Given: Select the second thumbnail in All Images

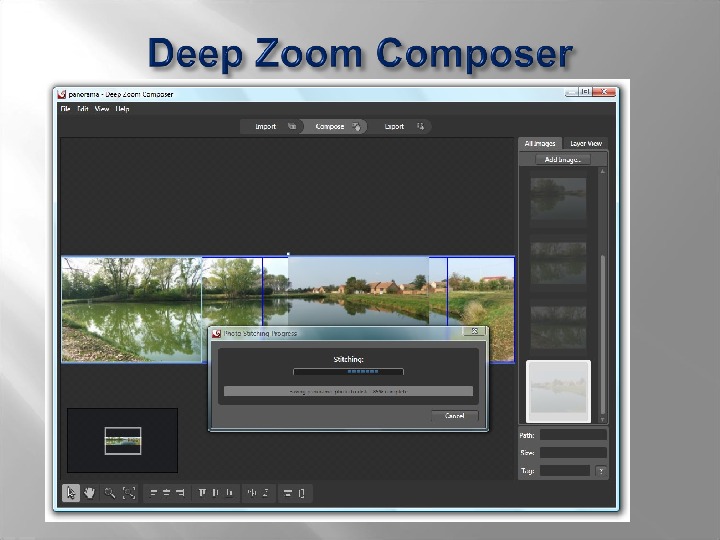Looking at the screenshot, I should point(558,264).
